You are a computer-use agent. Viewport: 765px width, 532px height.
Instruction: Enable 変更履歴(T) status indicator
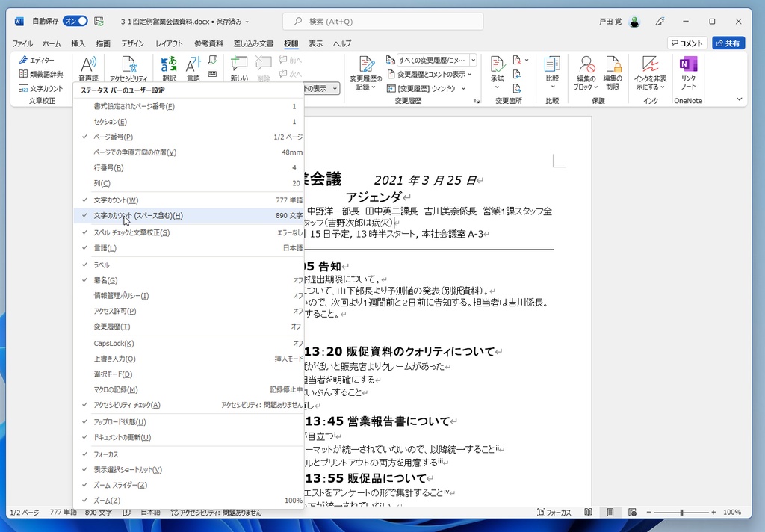coord(188,327)
